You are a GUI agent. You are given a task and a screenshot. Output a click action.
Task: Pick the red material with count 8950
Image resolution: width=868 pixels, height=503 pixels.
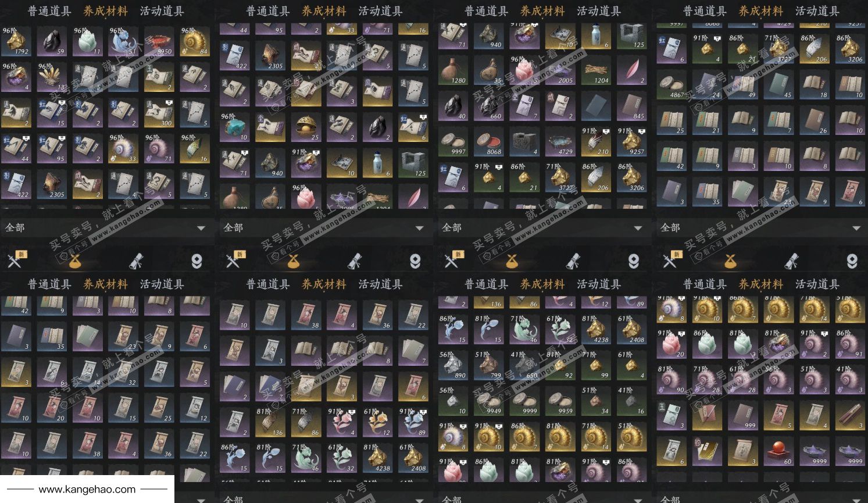159,41
